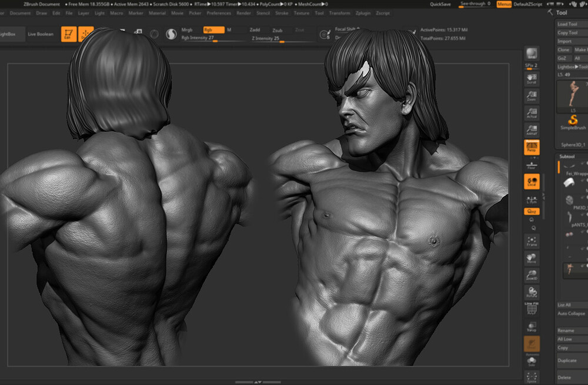Viewport: 588px width, 385px height.
Task: Select the Draw mode button
Action: [x=85, y=34]
